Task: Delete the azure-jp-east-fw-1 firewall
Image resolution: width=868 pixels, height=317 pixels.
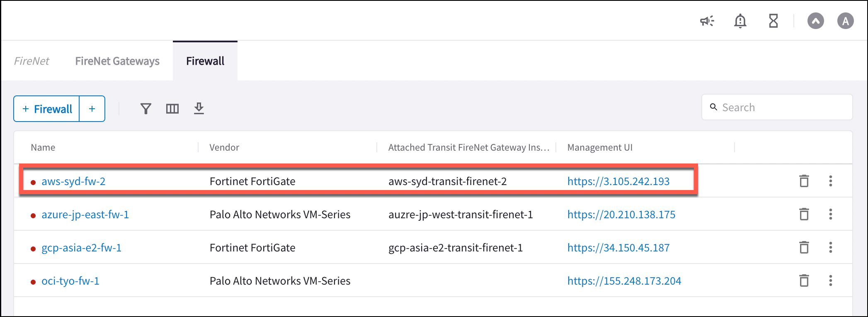Action: point(804,214)
